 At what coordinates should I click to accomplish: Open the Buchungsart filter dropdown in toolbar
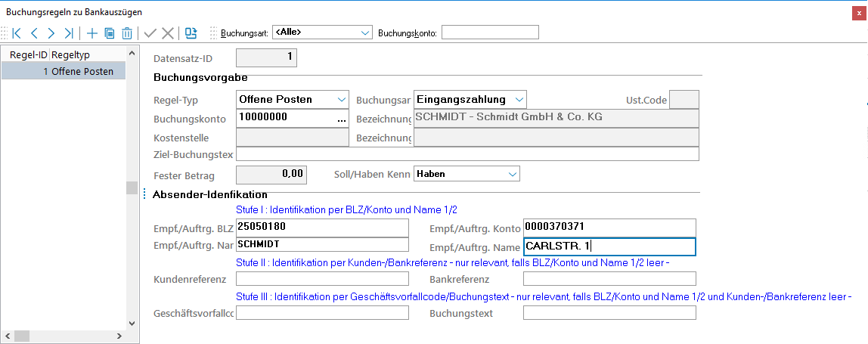pos(366,33)
